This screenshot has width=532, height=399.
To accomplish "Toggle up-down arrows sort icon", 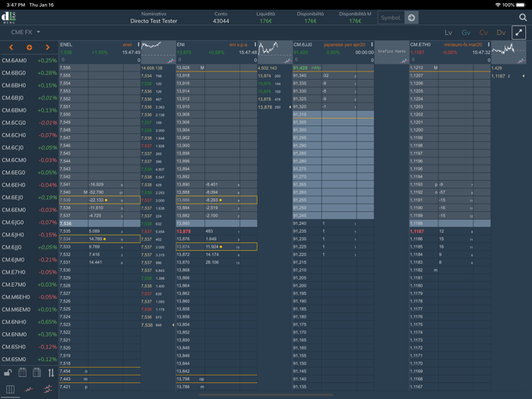I will (x=51, y=373).
